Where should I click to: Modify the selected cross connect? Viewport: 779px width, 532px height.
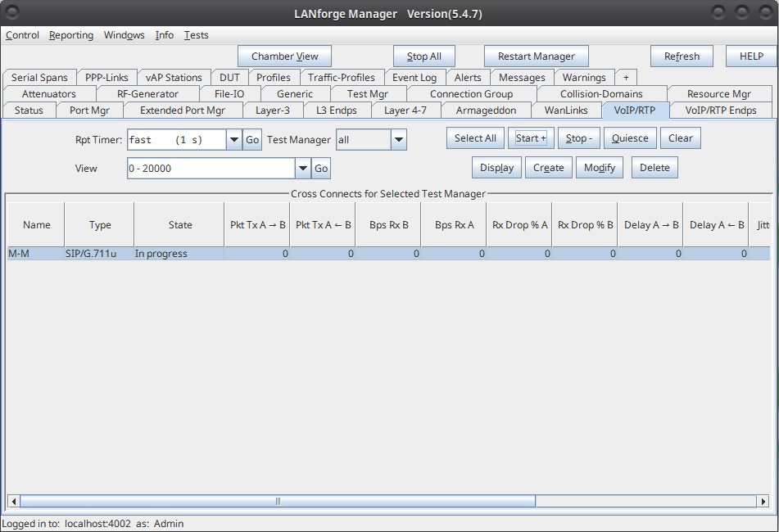tap(600, 167)
